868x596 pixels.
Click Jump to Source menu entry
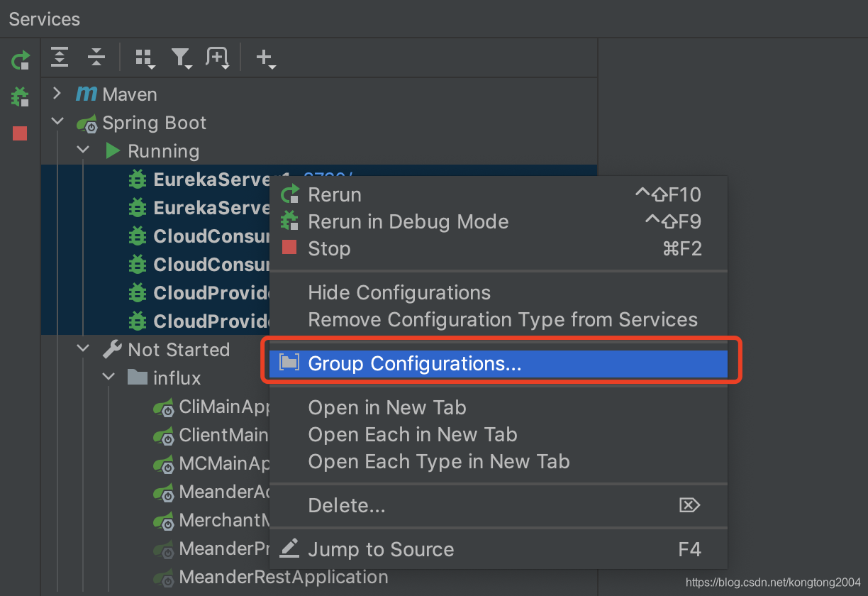point(381,549)
